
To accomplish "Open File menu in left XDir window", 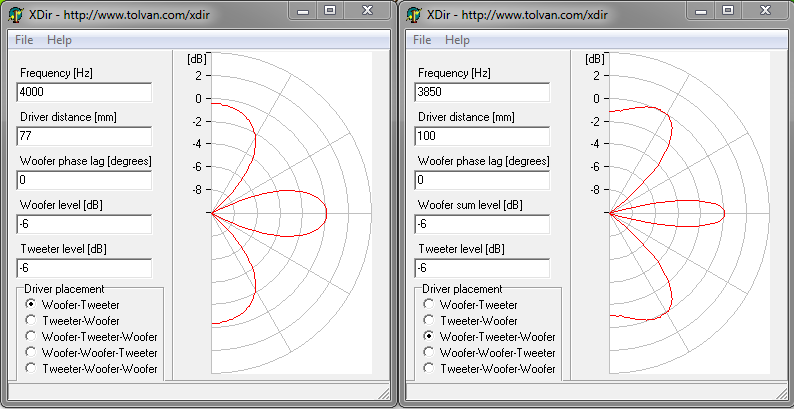I will [24, 40].
